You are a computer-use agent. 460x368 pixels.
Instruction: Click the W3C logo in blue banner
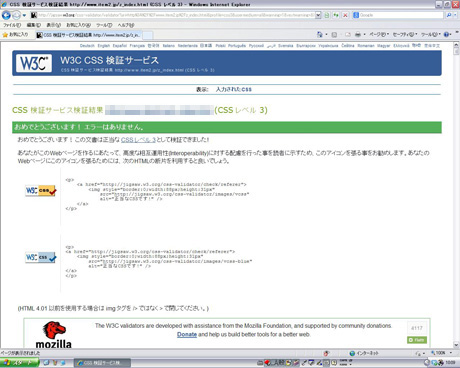(34, 63)
